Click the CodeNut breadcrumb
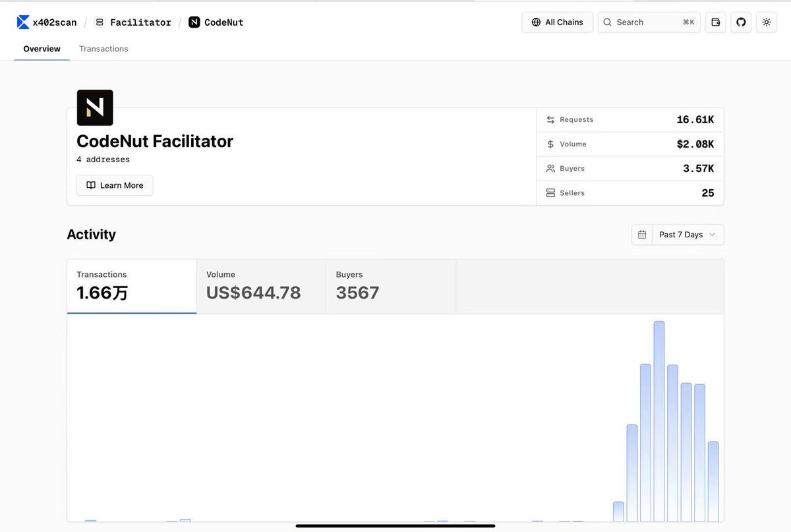 pos(216,22)
